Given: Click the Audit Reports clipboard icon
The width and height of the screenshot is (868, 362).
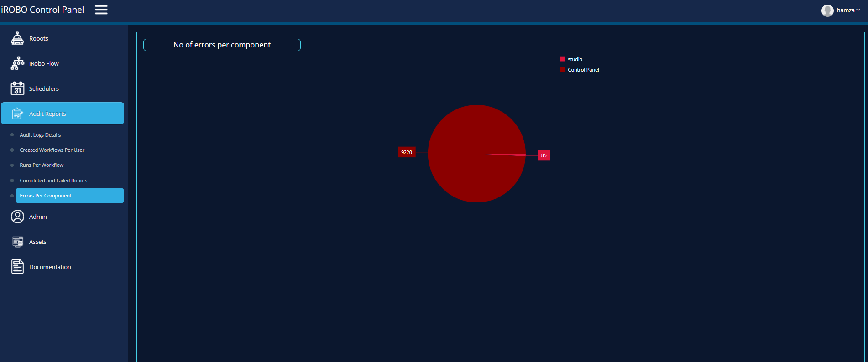Looking at the screenshot, I should click(x=17, y=114).
